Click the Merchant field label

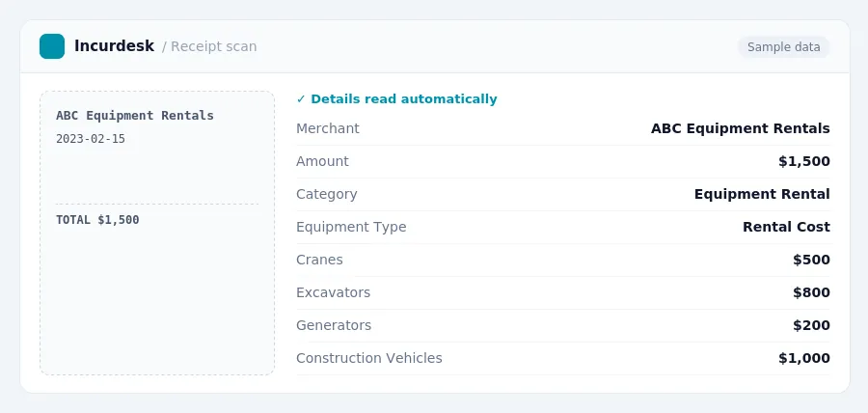pos(328,128)
